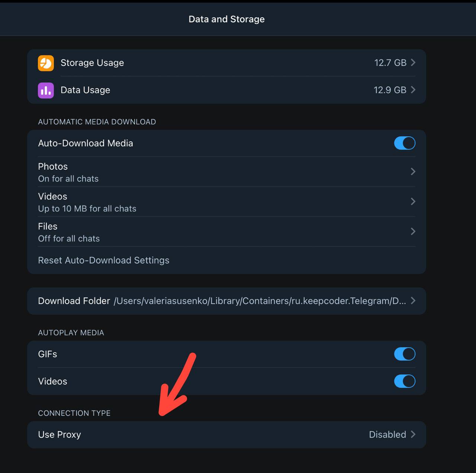Open the Download Folder location
The height and width of the screenshot is (473, 476).
tap(226, 301)
